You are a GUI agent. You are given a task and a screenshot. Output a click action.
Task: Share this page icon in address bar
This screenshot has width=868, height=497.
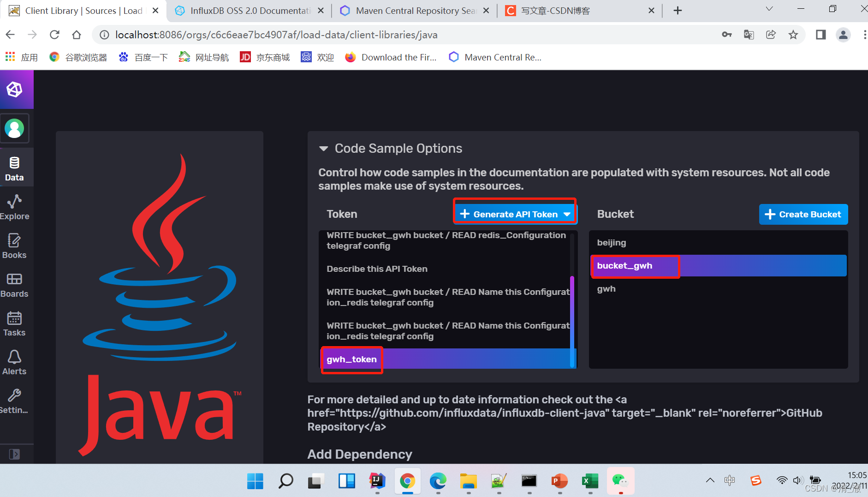[771, 35]
